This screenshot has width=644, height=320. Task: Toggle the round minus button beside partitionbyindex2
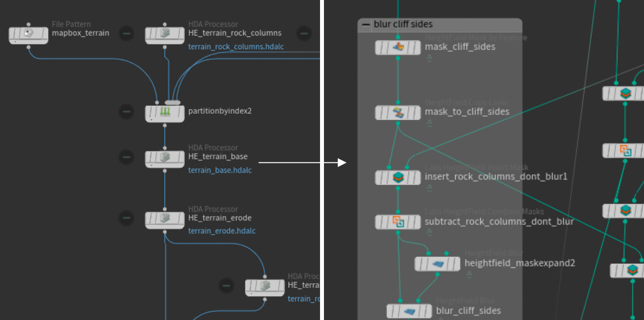(126, 111)
